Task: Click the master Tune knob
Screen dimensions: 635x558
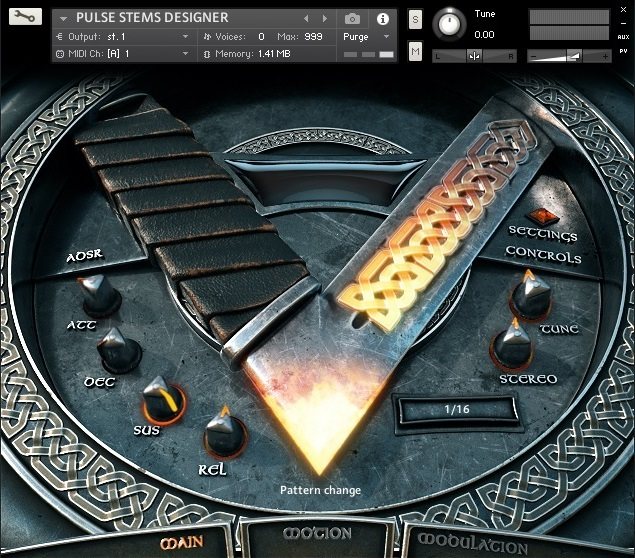Action: point(449,23)
